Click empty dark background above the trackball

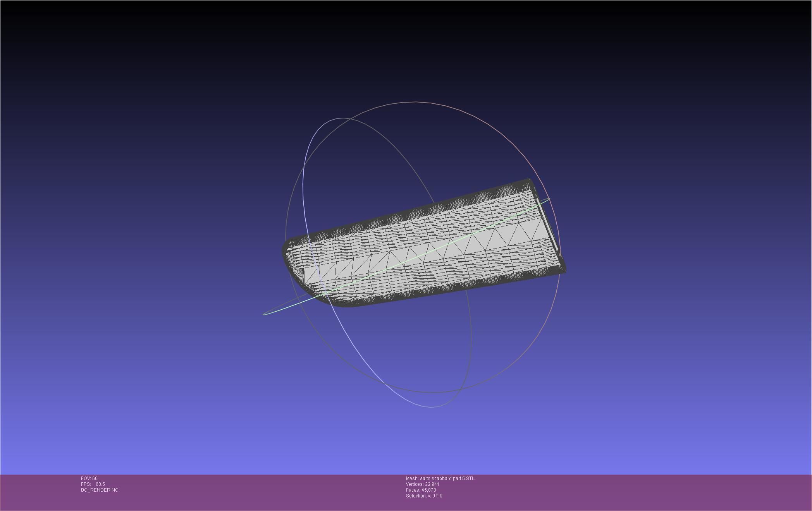(407, 50)
